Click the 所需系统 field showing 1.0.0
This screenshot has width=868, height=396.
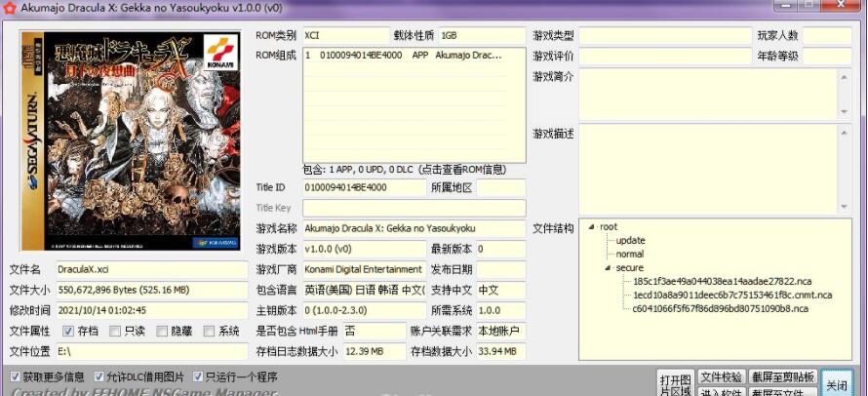point(501,310)
